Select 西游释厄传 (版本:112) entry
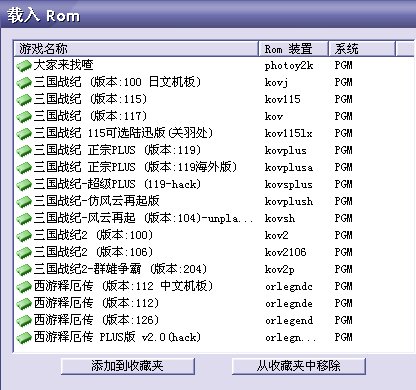416x390 pixels. coord(96,303)
